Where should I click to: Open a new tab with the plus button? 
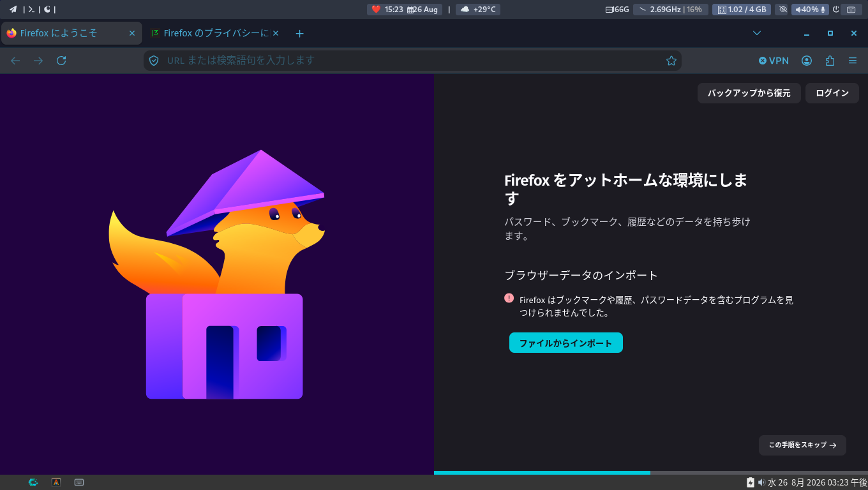tap(300, 33)
